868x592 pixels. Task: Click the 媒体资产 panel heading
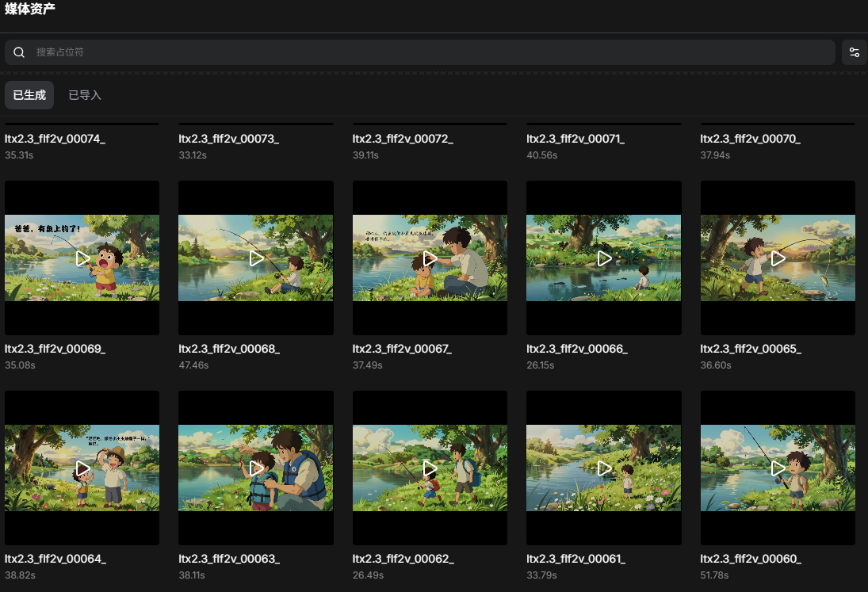30,9
